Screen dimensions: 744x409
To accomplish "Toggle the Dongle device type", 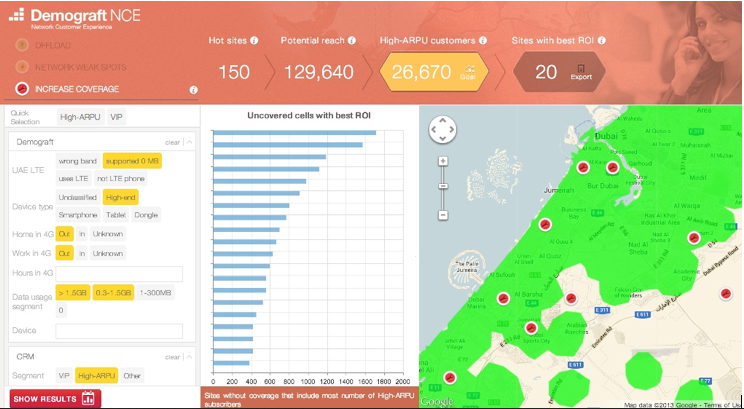I will [146, 215].
